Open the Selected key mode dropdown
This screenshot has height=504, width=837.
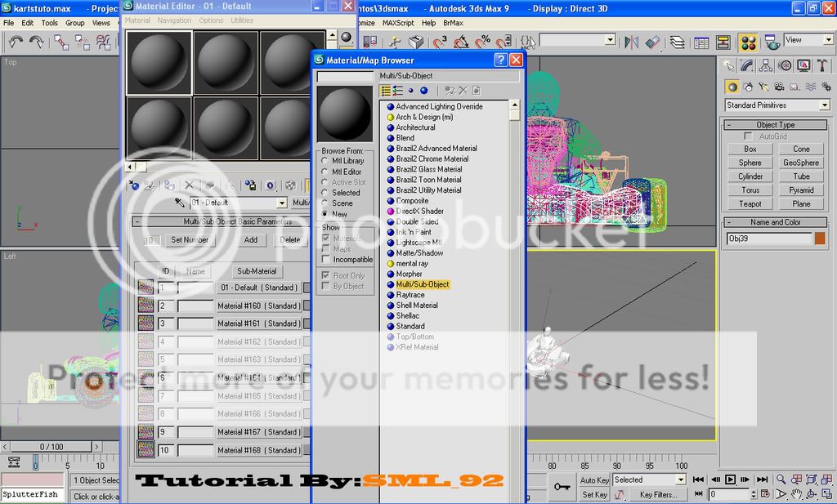[x=649, y=479]
